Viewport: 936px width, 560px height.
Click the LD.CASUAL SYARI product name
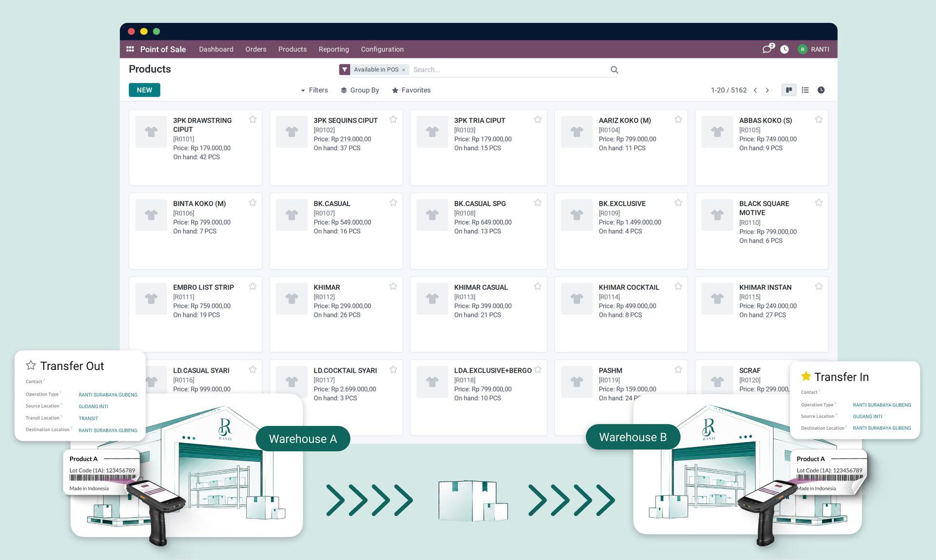[201, 370]
